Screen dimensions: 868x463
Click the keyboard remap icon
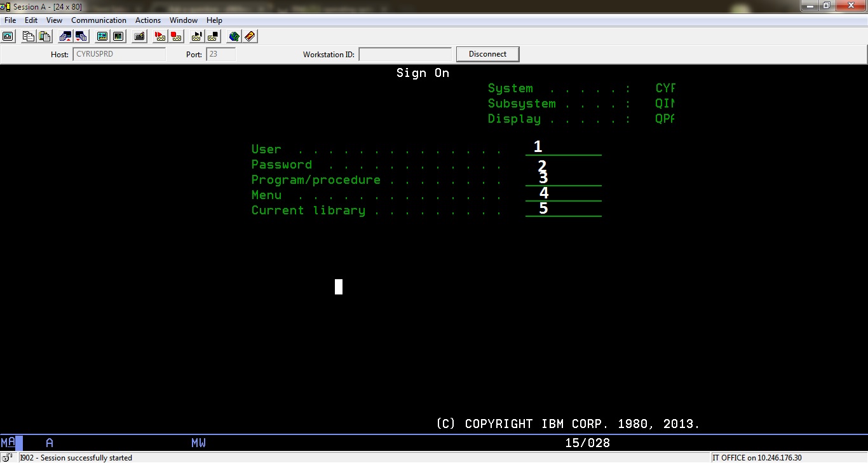pyautogui.click(x=139, y=36)
